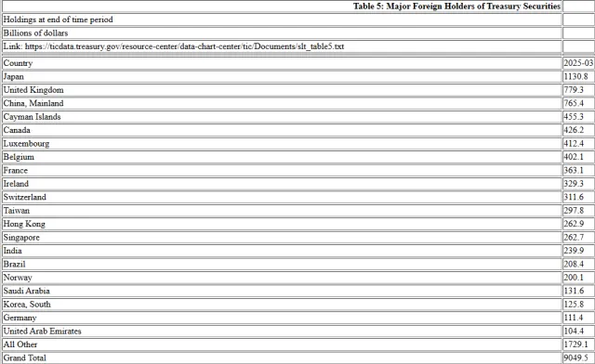The width and height of the screenshot is (595, 364).
Task: Select India's holdings value 239.9
Action: click(x=574, y=251)
